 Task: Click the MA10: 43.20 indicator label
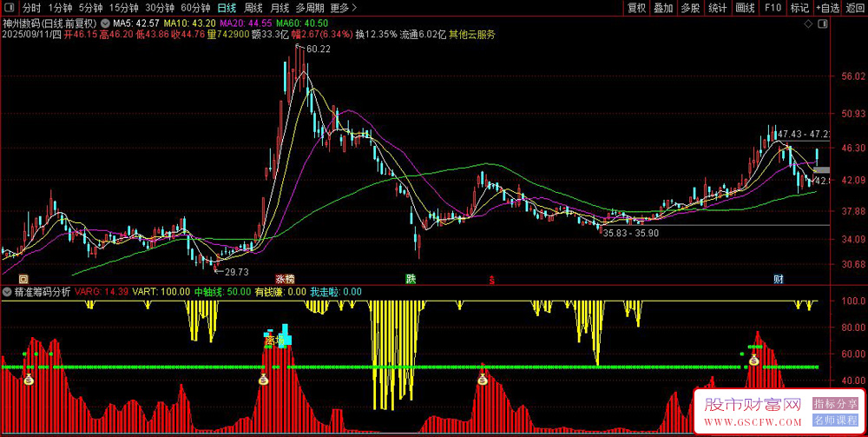click(x=190, y=23)
